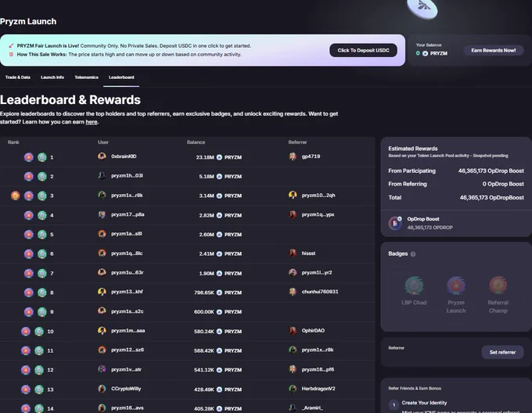The image size is (532, 413).
Task: Click HerbdragonV2 referrer avatar
Action: point(293,389)
